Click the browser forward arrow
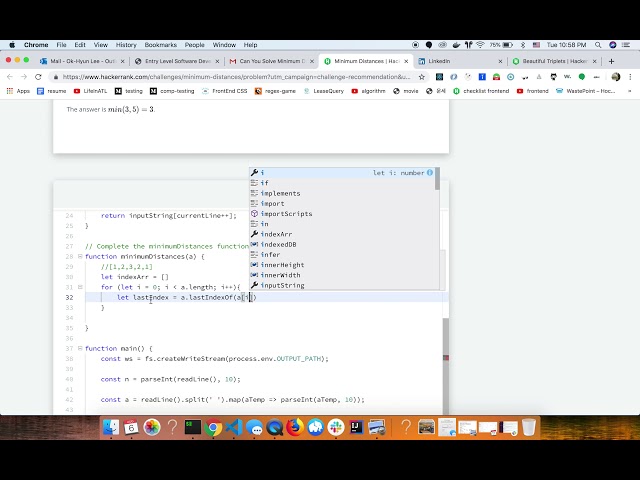Image resolution: width=640 pixels, height=480 pixels. pos(24,77)
